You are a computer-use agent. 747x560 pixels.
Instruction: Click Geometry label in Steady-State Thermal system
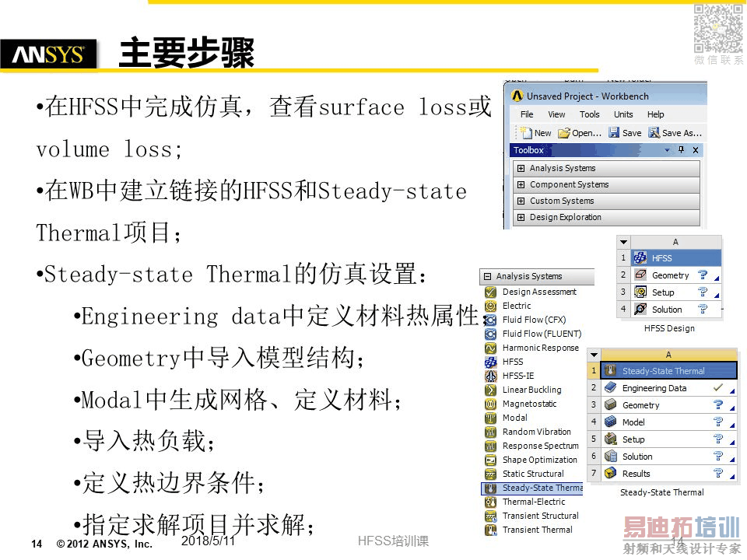(x=640, y=405)
